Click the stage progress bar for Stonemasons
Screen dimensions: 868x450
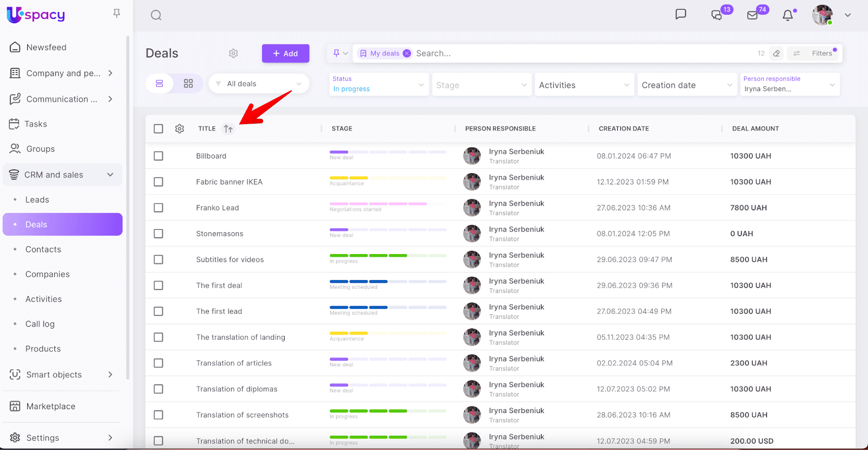(x=388, y=230)
